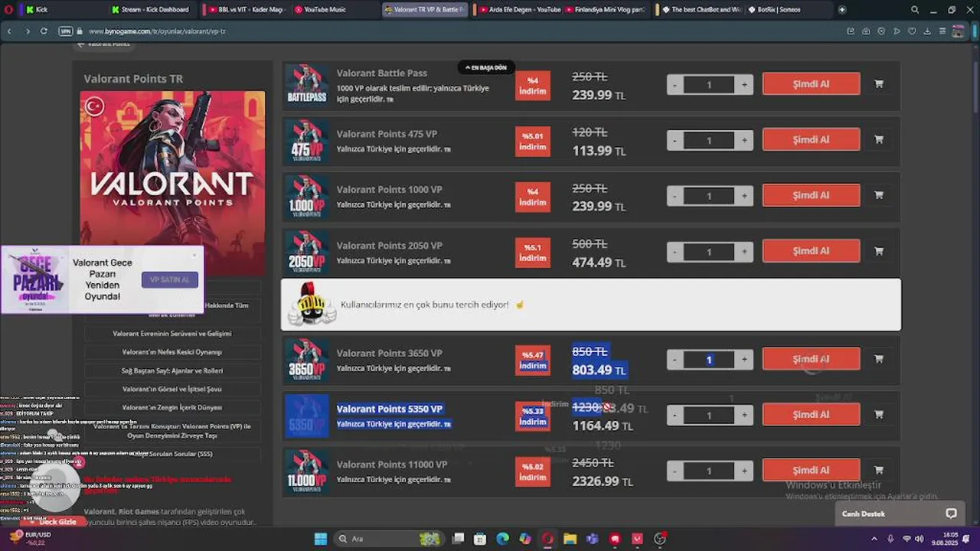
Task: Open Copilot from the taskbar
Action: tap(525, 539)
